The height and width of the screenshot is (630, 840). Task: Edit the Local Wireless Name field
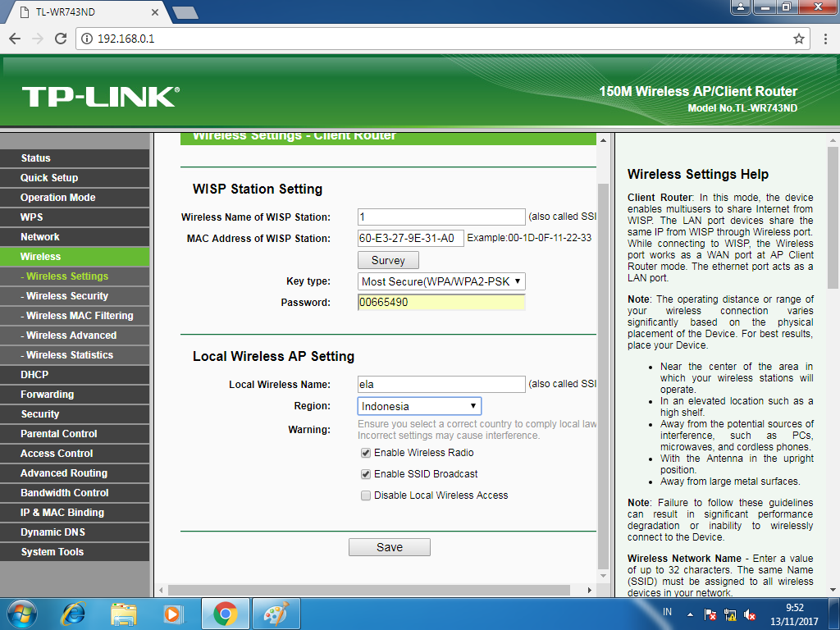441,384
